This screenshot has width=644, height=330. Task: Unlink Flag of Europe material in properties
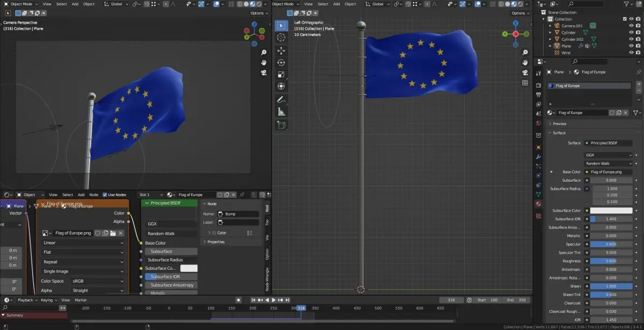(626, 113)
